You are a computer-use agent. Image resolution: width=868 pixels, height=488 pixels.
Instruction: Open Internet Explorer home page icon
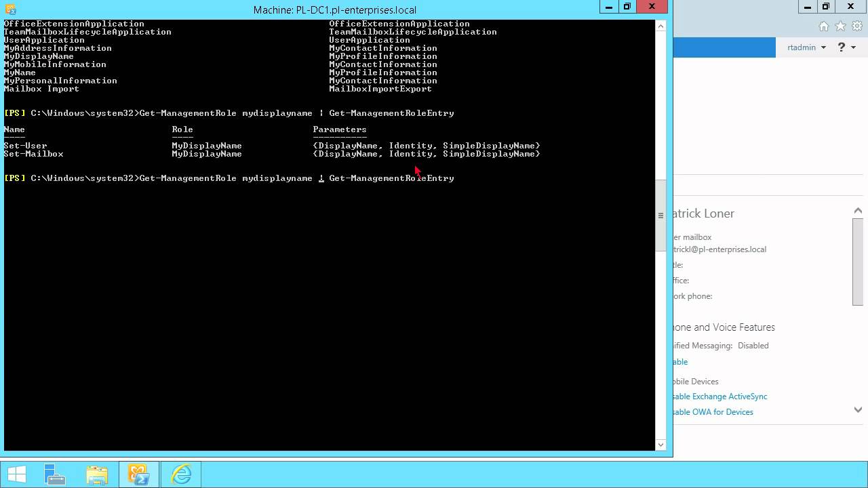click(823, 26)
